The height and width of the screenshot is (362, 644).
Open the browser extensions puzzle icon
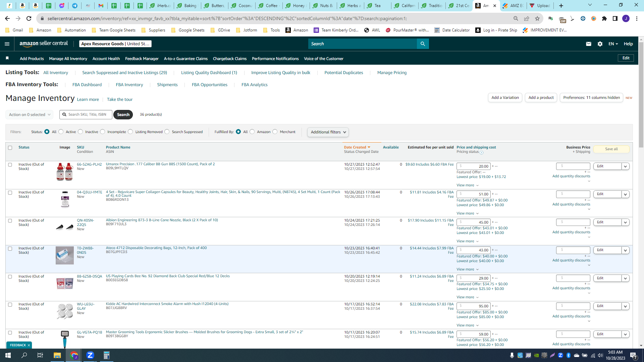tap(604, 18)
